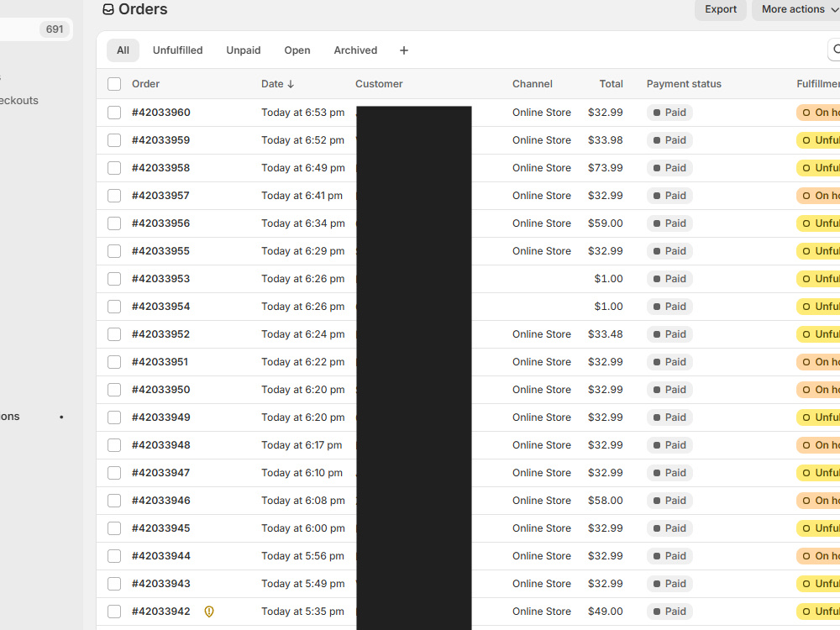Viewport: 840px width, 630px height.
Task: Click the Orders inbox icon in header
Action: tap(108, 9)
